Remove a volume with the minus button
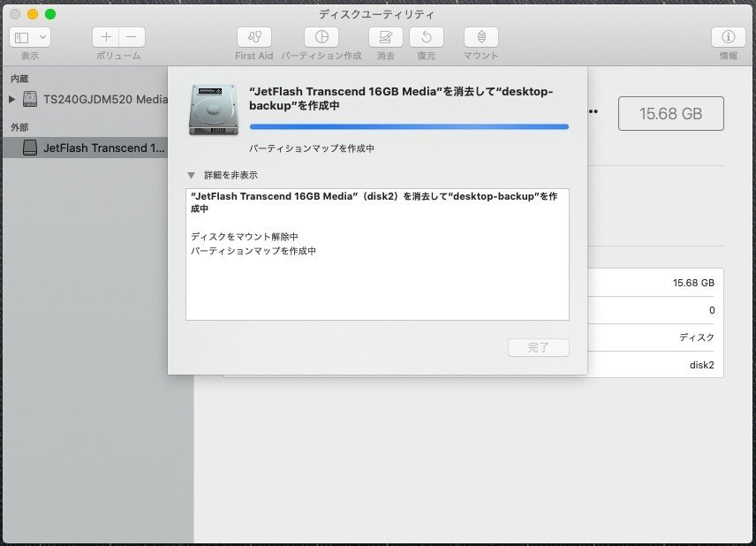 132,37
